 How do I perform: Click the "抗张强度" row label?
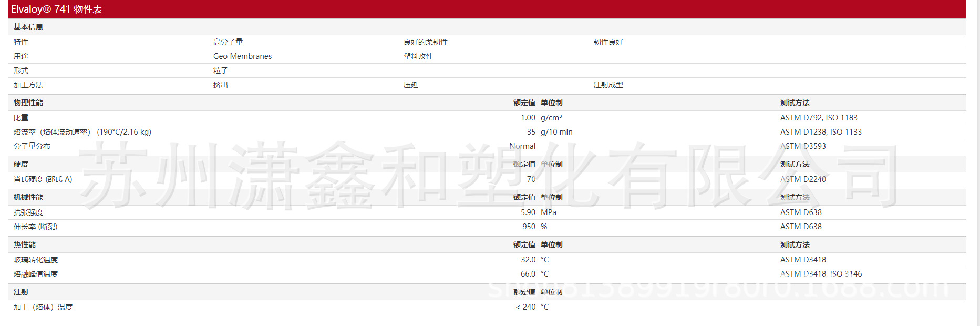28,212
